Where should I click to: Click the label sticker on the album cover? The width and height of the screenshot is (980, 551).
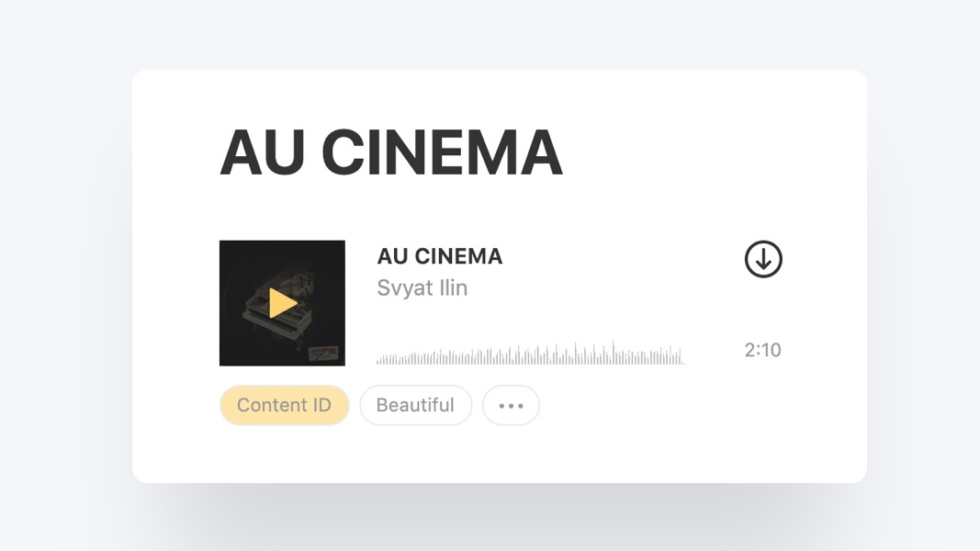(323, 353)
